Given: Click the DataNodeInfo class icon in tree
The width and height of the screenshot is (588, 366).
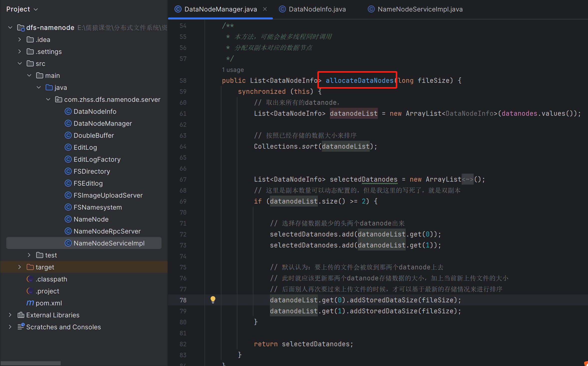Looking at the screenshot, I should point(68,111).
